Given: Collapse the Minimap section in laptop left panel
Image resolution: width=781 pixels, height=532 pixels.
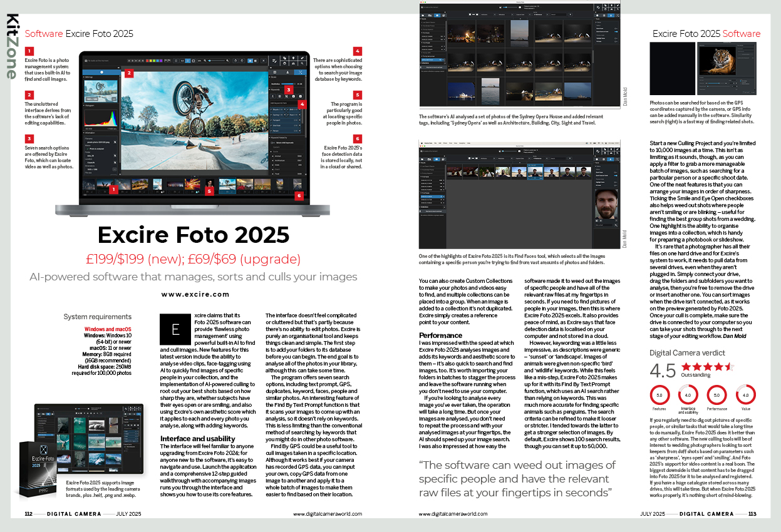Looking at the screenshot, I should coord(84,77).
